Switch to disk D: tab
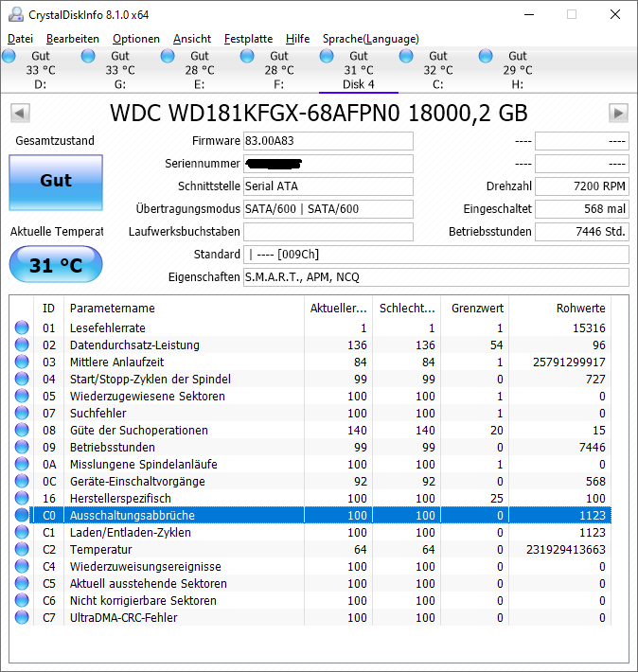 [x=41, y=70]
